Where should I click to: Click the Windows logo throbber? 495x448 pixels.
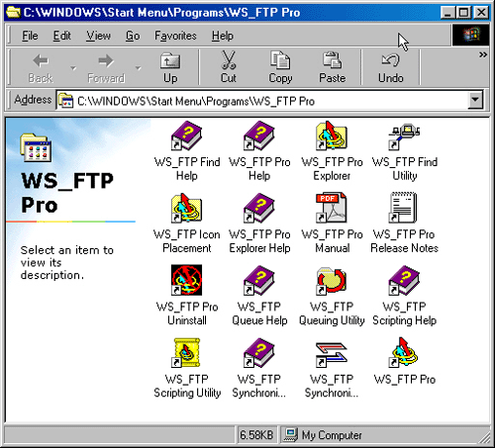[x=470, y=35]
